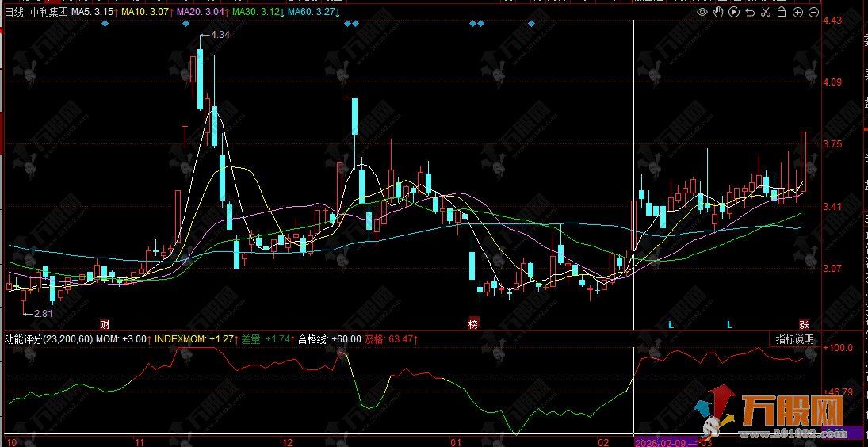Click the 2026-02-09 date label on time axis
The width and height of the screenshot is (868, 447).
pos(661,441)
